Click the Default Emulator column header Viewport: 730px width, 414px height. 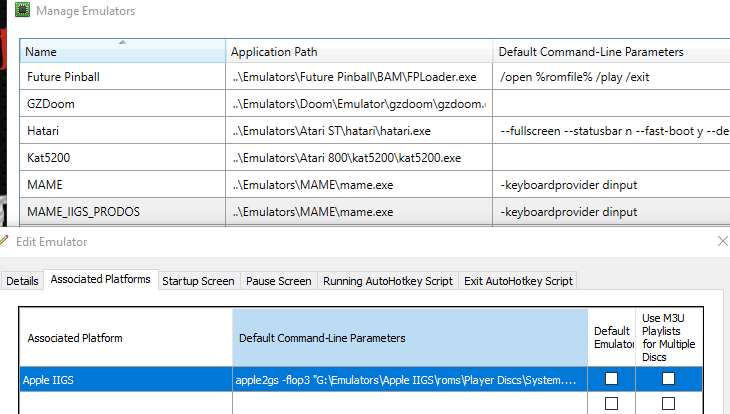point(612,338)
